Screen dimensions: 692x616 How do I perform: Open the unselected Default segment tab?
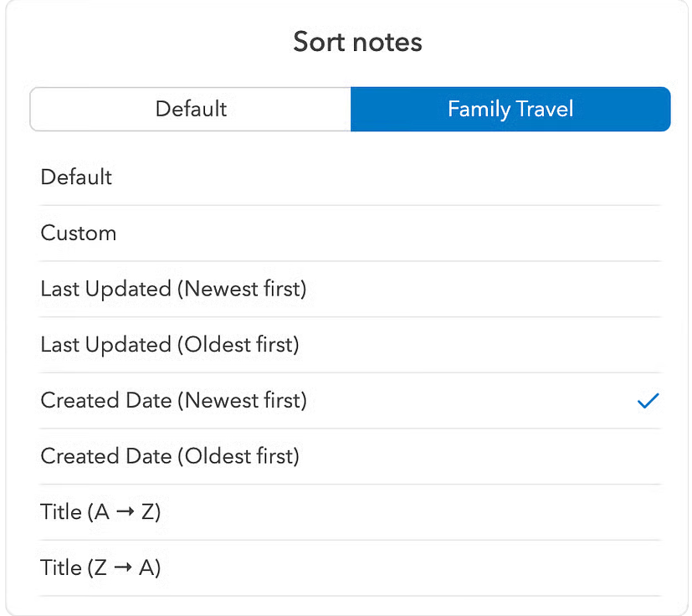point(191,109)
